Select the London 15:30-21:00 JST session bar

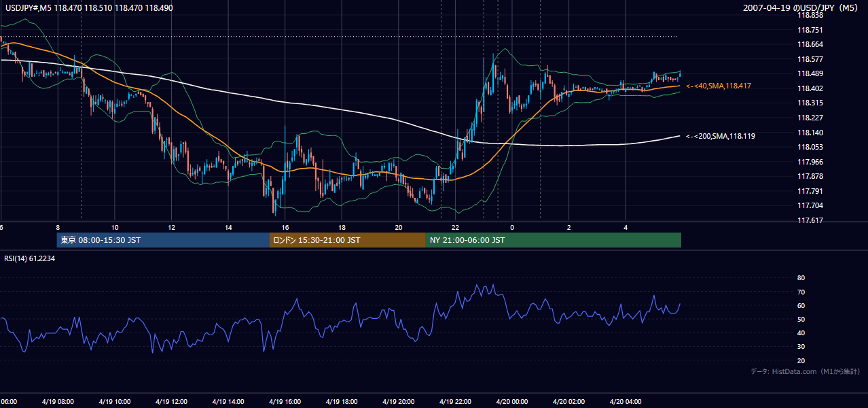click(x=348, y=240)
